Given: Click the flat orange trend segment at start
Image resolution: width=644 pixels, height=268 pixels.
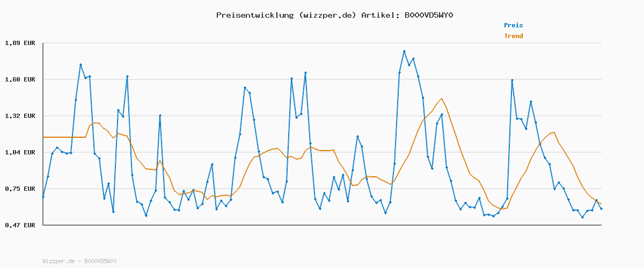Looking at the screenshot, I should click(64, 137).
